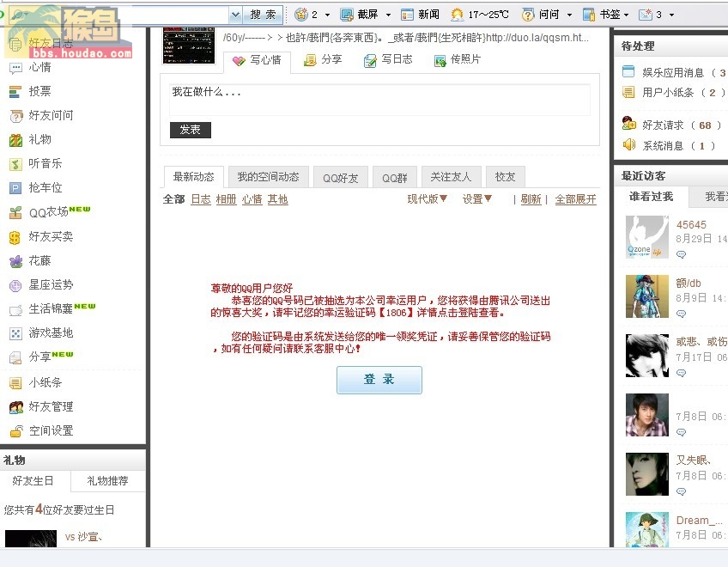Image resolution: width=728 pixels, height=567 pixels.
Task: Switch to 礼物推荐 tab
Action: pyautogui.click(x=107, y=481)
